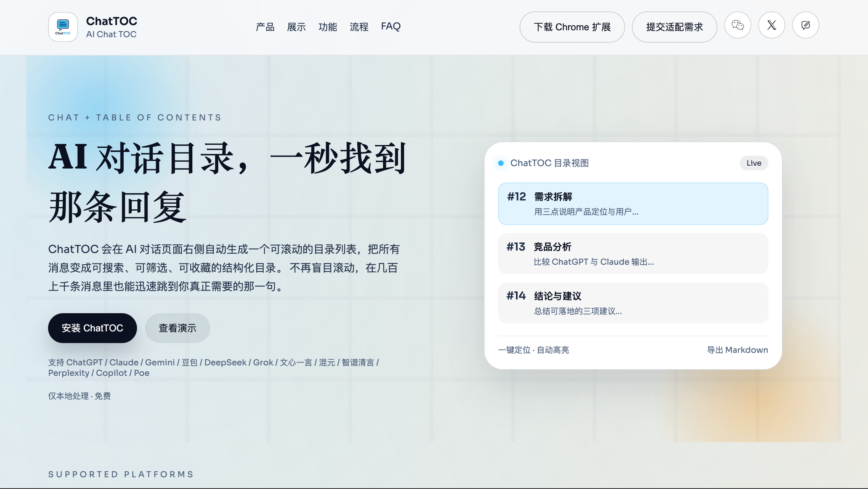The image size is (868, 489).
Task: Jump to 流程 section
Action: tap(359, 27)
